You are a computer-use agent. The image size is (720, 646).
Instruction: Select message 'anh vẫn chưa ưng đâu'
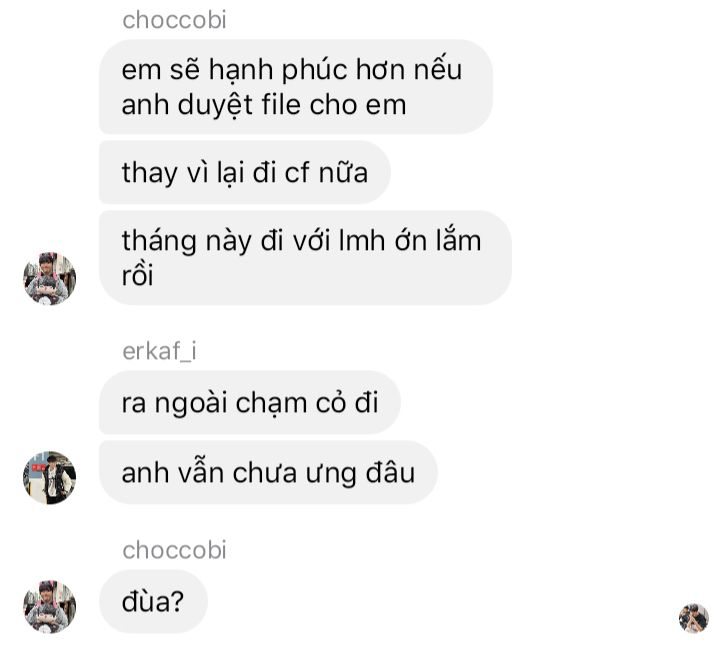(x=268, y=472)
